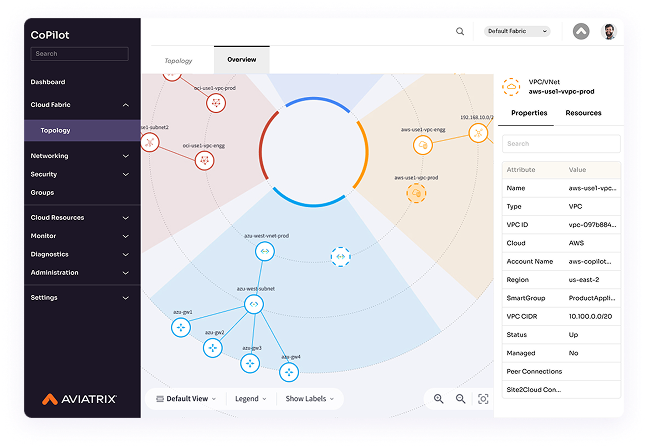This screenshot has width=648, height=448.
Task: Expand the Monitor menu
Action: click(126, 236)
